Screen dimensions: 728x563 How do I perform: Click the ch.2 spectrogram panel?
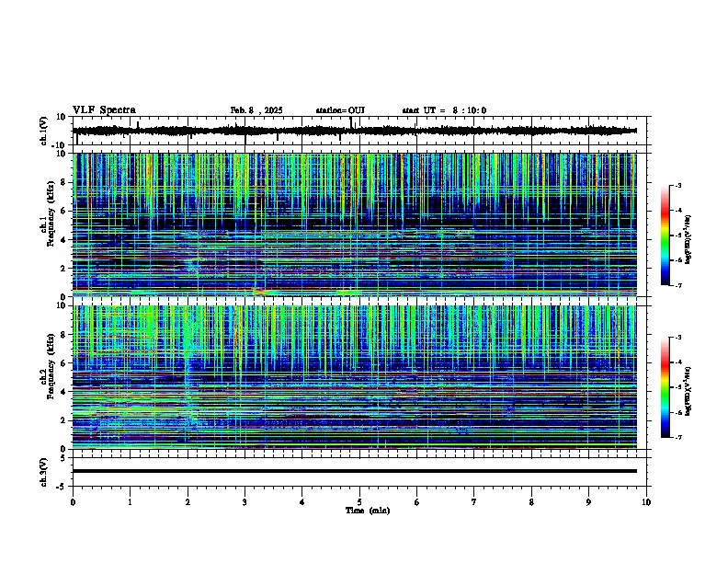(355, 377)
